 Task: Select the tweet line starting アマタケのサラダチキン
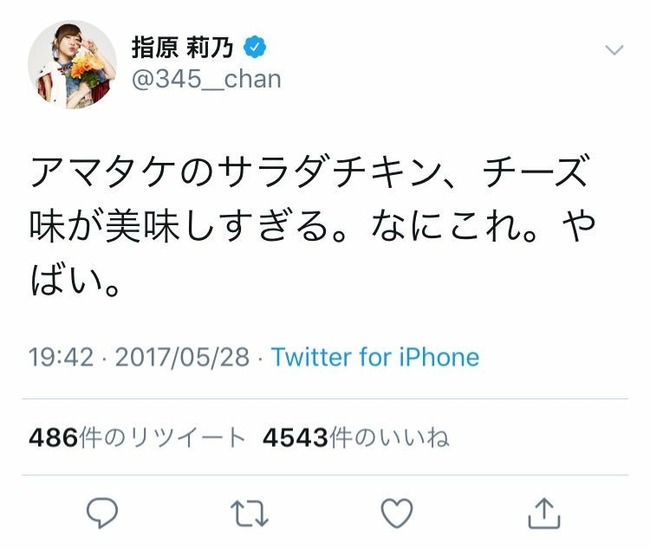[309, 171]
